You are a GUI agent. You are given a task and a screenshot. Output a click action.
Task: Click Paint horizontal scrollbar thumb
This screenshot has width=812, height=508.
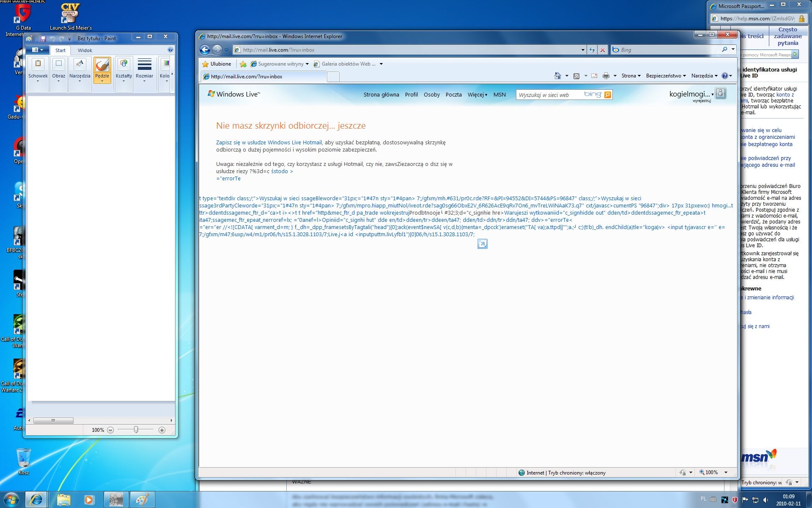(x=53, y=420)
